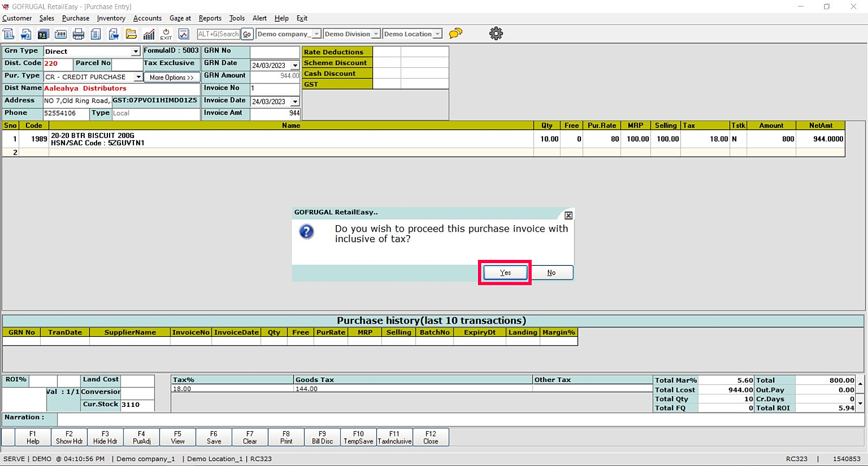Click the Qty cell showing 10.00
868x466 pixels.
tap(547, 139)
